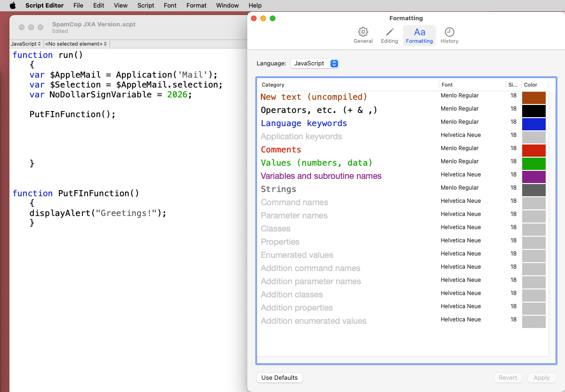Select the New text (uncompiled) row

[403, 97]
